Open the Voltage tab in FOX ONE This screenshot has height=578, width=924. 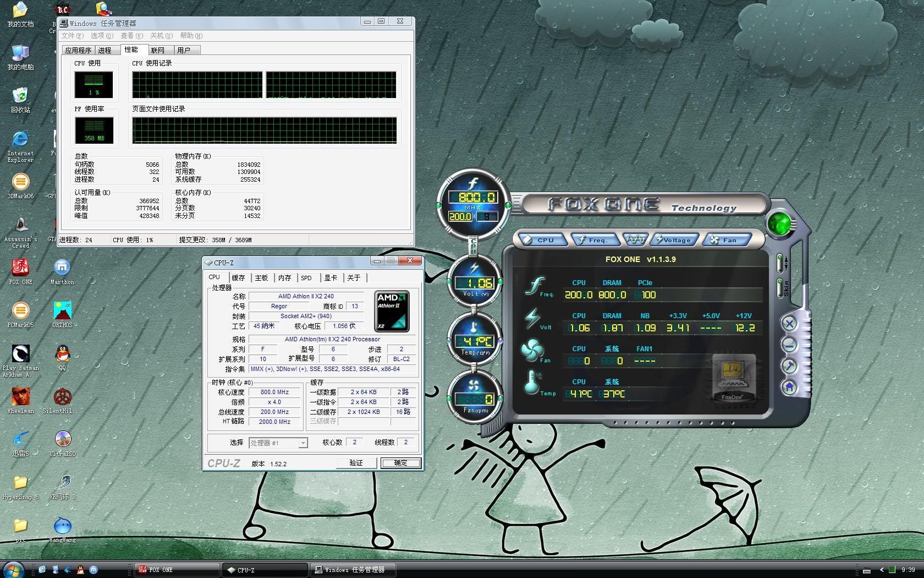[674, 240]
